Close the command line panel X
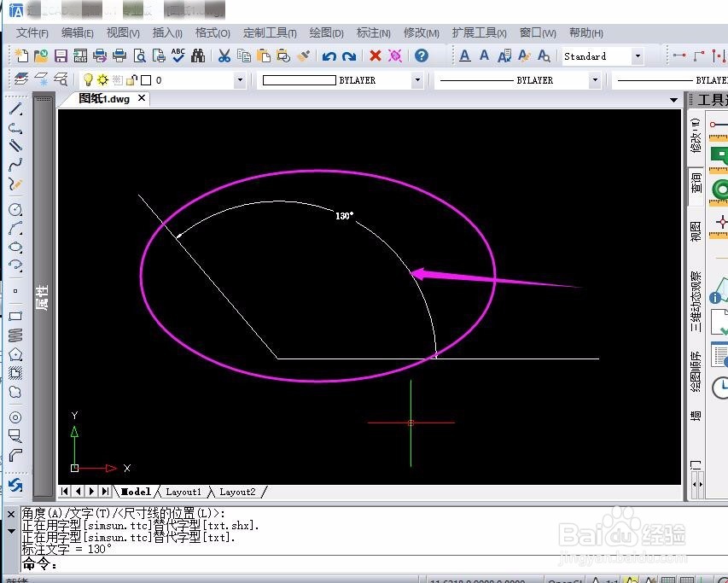Image resolution: width=728 pixels, height=583 pixels. click(x=11, y=515)
